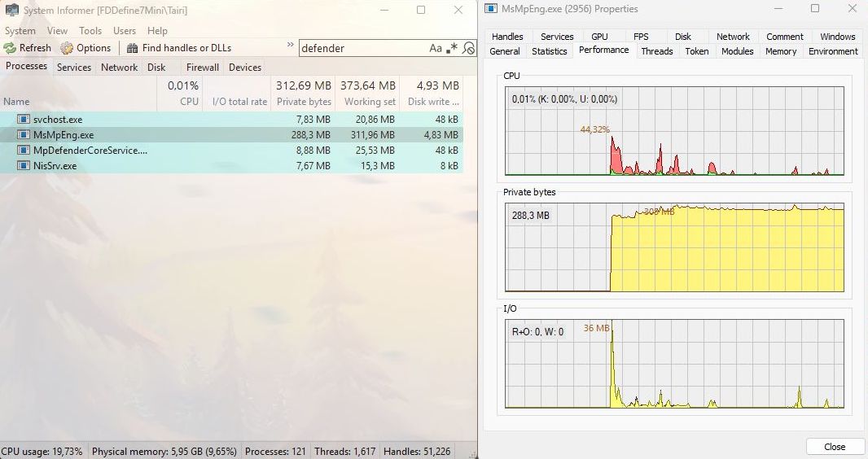Click MsMpEng.exe working set 311,96 MB cell
The width and height of the screenshot is (868, 459).
pos(373,135)
